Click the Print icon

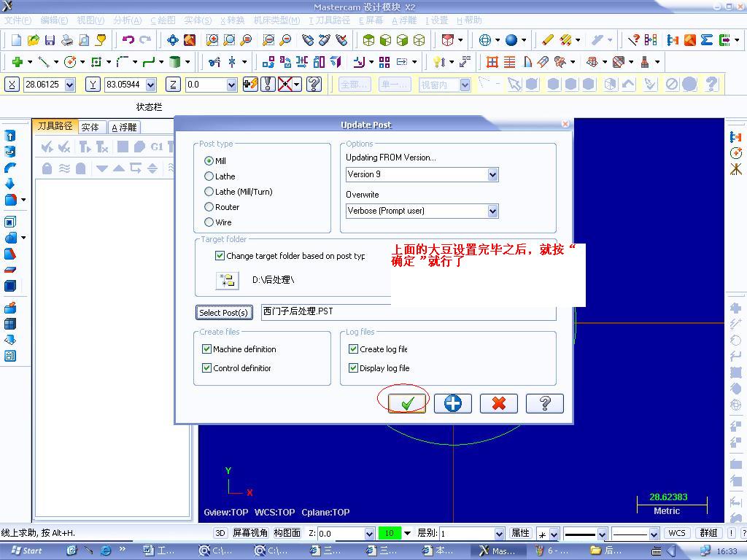pyautogui.click(x=67, y=40)
